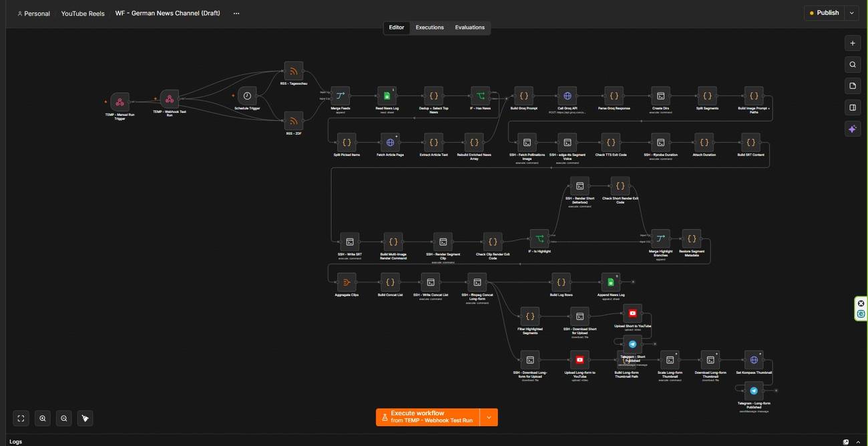Screen dimensions: 868x446
Task: Toggle the side panel layout button
Action: click(853, 107)
